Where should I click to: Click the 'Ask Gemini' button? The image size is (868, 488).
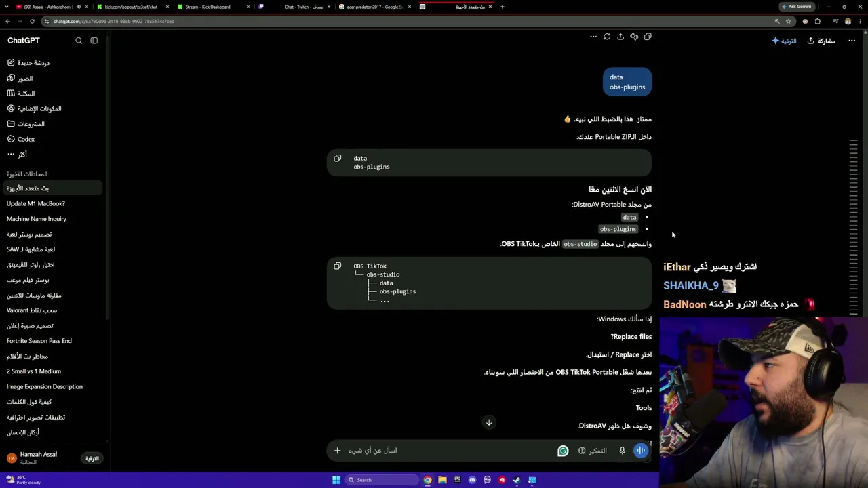tap(797, 7)
